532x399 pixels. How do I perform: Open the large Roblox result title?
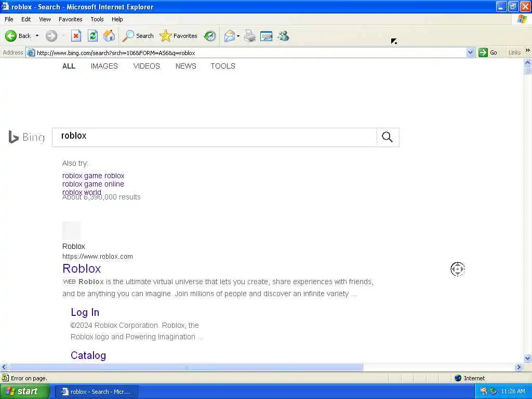tap(82, 269)
